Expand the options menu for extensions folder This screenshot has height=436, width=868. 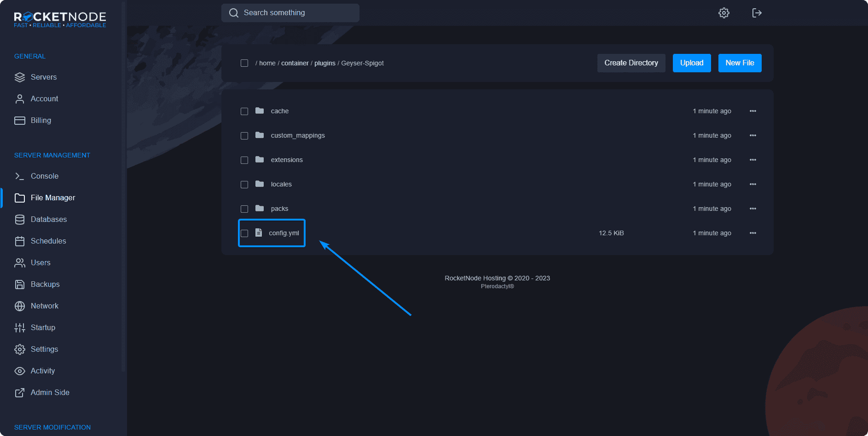752,160
